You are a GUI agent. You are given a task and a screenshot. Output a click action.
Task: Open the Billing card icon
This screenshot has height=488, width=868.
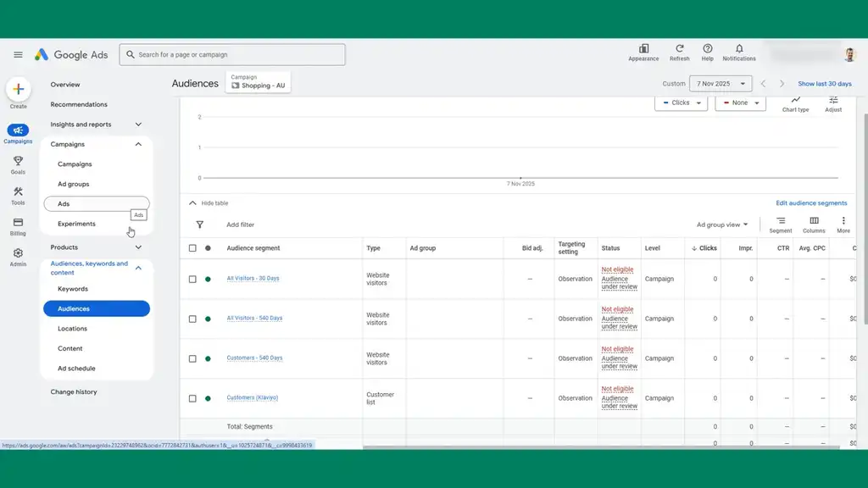pos(18,223)
